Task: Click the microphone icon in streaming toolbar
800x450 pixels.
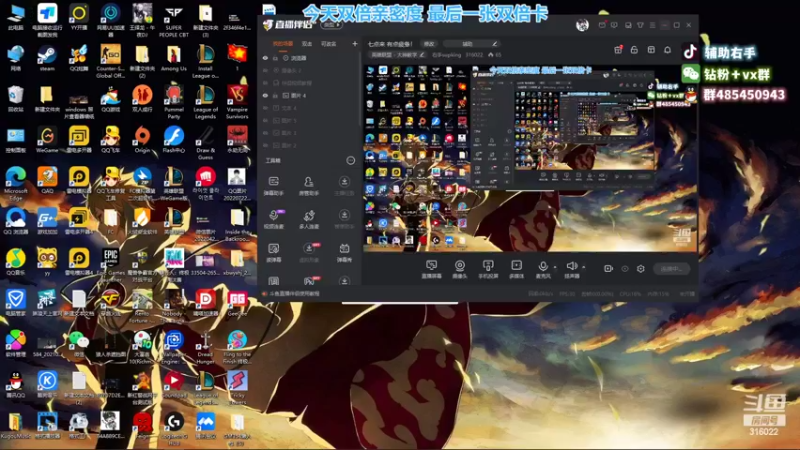Action: tap(543, 269)
